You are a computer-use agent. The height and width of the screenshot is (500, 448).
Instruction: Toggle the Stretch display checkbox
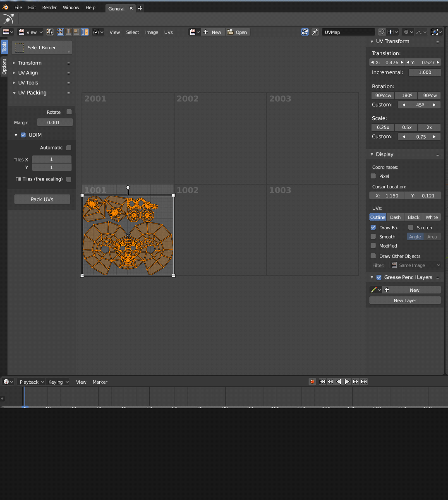click(x=411, y=227)
